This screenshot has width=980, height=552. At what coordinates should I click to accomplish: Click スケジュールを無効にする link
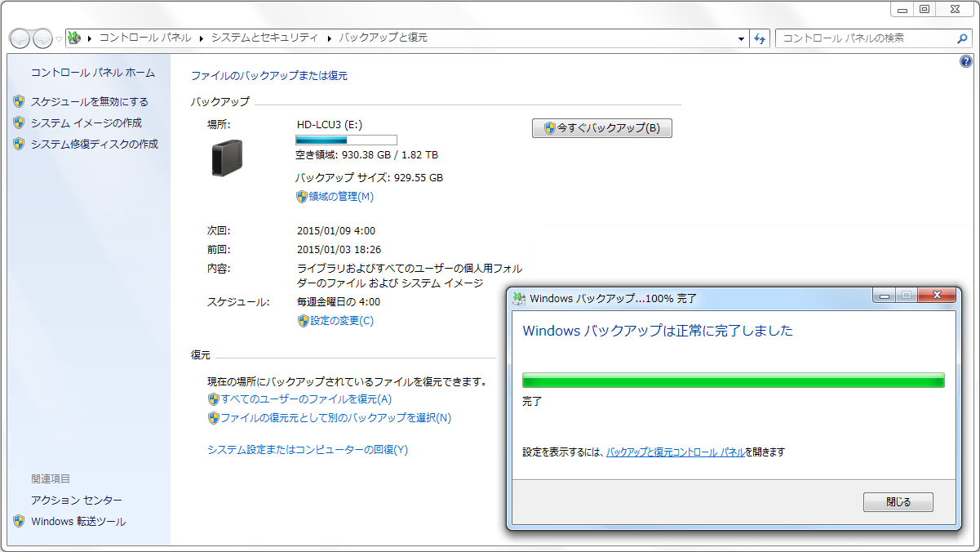(90, 102)
